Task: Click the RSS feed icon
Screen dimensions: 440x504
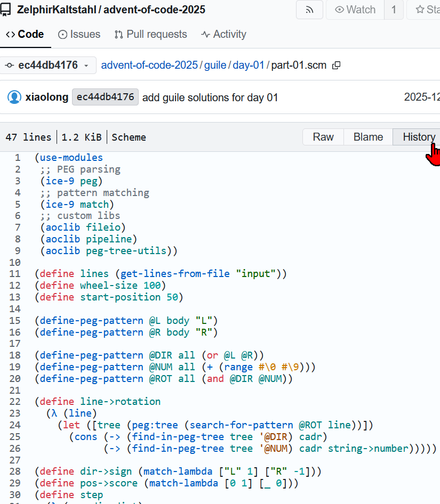Action: 309,10
